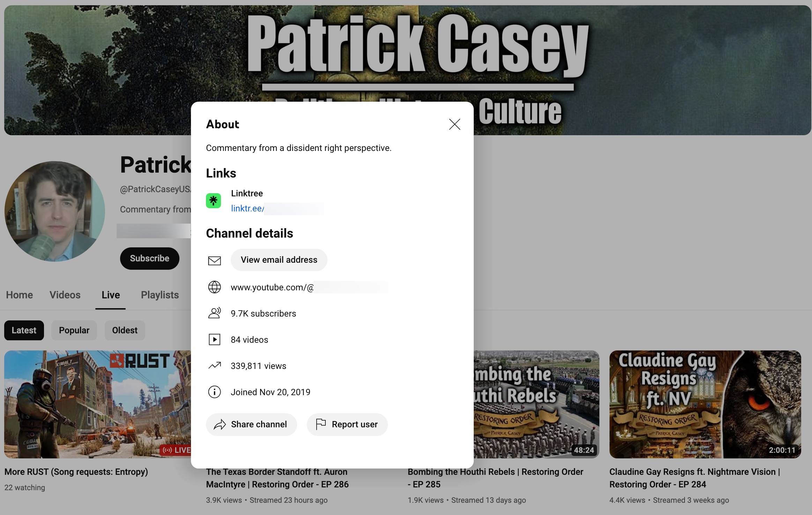Open Claudine Gay Resigns video thumbnail

click(705, 404)
